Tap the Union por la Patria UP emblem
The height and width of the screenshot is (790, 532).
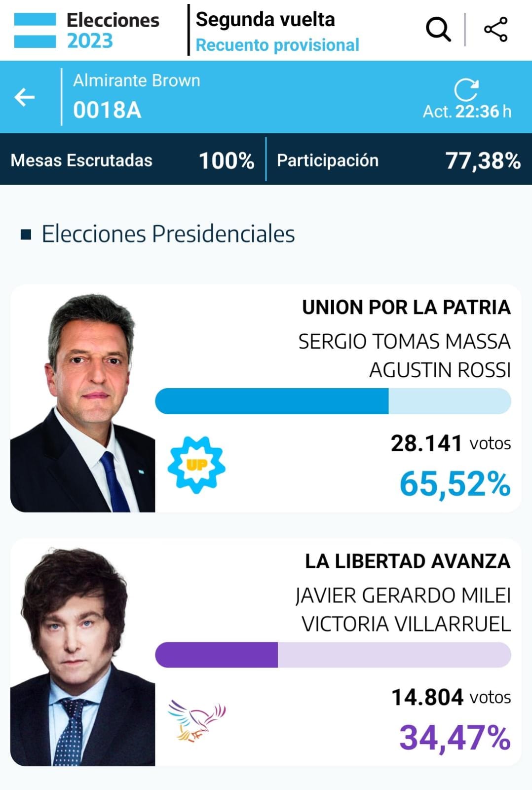coord(196,465)
